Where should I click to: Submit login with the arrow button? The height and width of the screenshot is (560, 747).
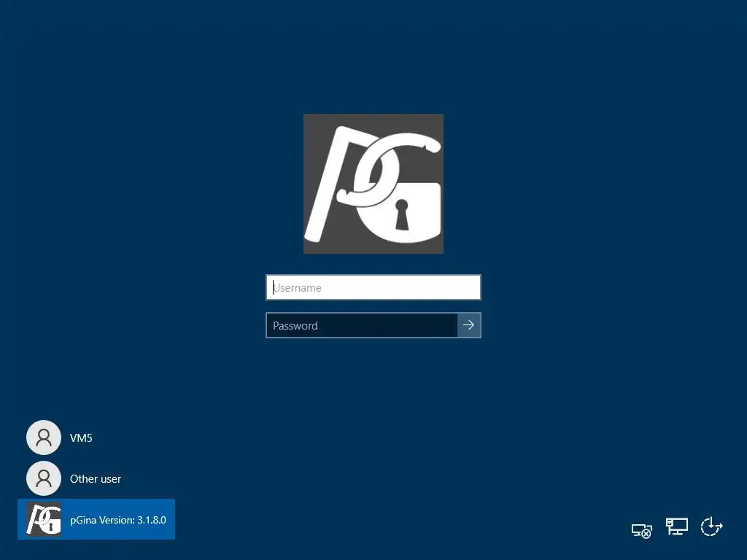[x=469, y=325]
